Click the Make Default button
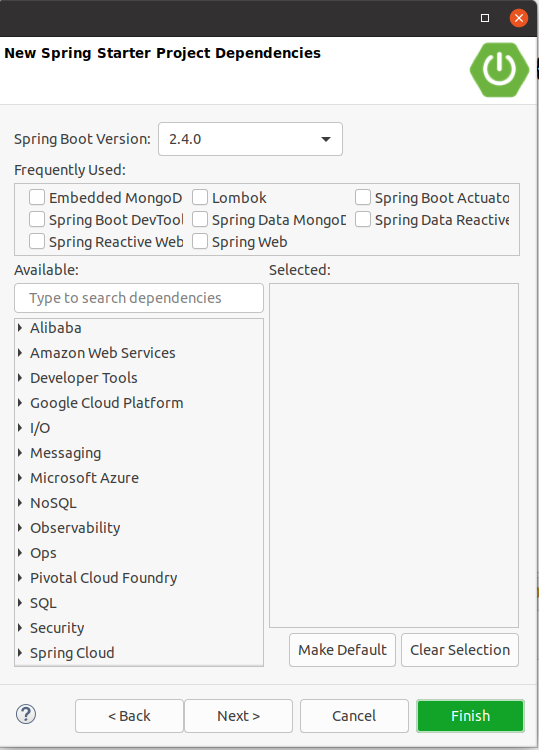 click(342, 650)
